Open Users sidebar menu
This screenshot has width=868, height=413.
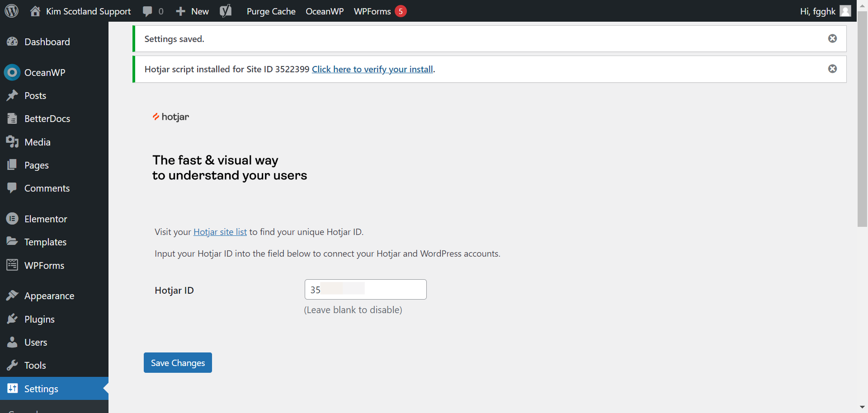(54, 342)
